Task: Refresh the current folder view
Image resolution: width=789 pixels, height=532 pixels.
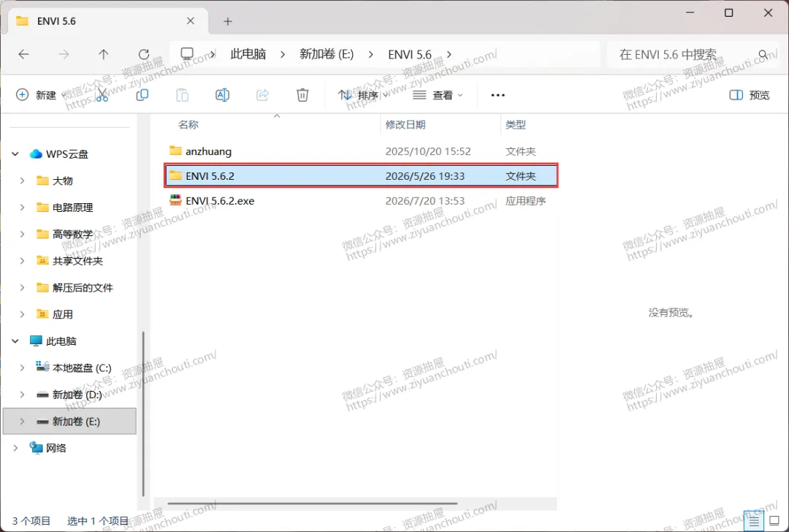Action: (143, 54)
